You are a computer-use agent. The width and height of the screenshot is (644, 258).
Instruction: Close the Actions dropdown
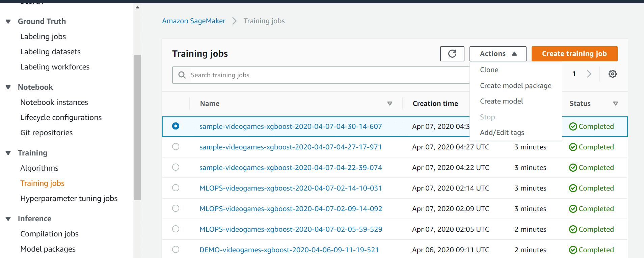point(498,54)
